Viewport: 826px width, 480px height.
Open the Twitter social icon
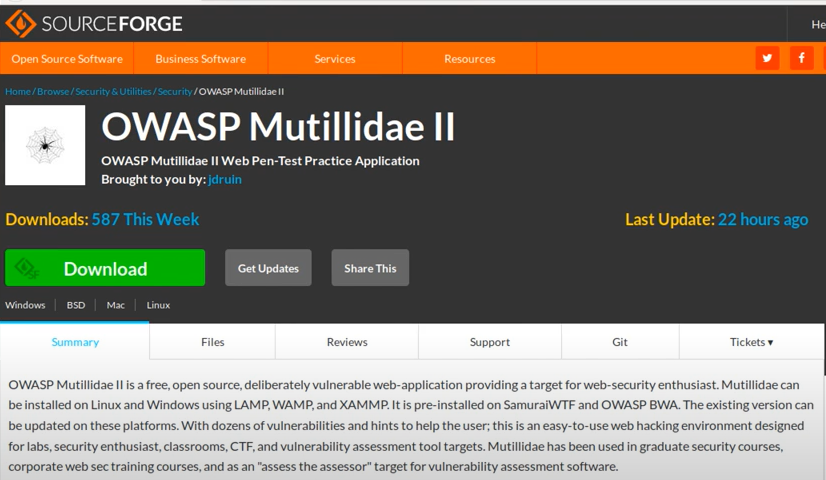coord(767,58)
